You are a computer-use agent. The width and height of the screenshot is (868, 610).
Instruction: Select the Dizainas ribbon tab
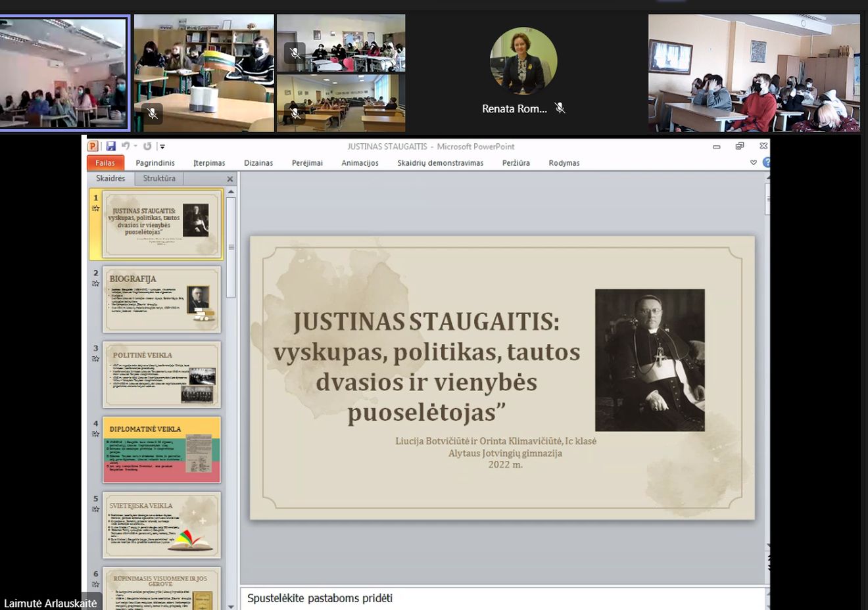[x=258, y=163]
